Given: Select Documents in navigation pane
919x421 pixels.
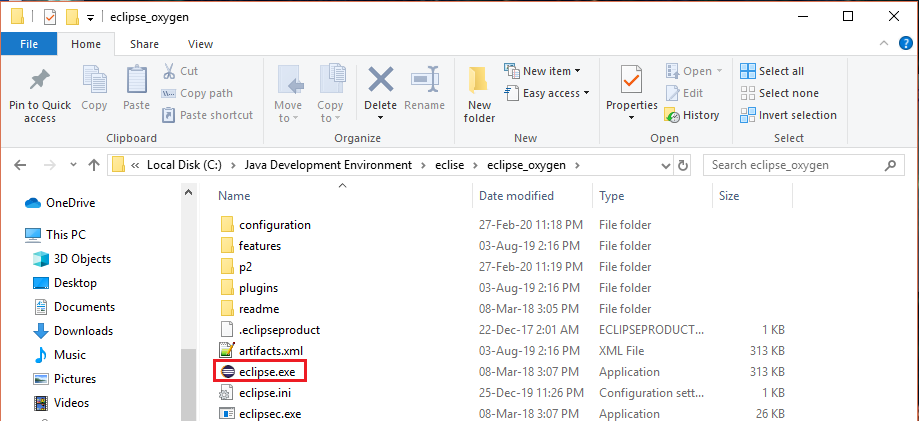Looking at the screenshot, I should pyautogui.click(x=74, y=307).
